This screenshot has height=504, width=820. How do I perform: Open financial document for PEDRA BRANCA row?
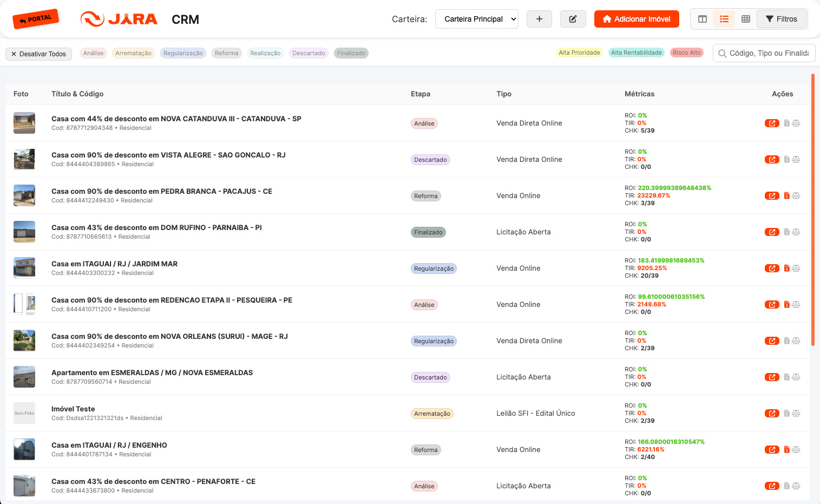click(x=787, y=195)
